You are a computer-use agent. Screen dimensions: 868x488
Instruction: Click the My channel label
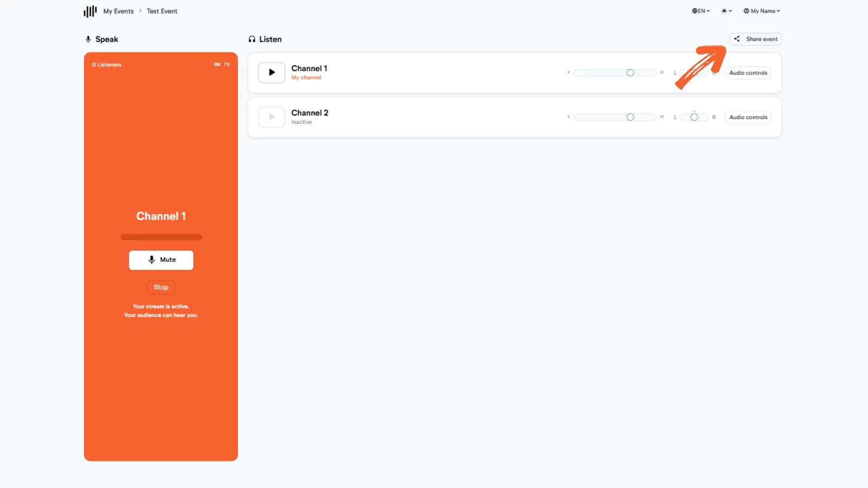click(306, 78)
